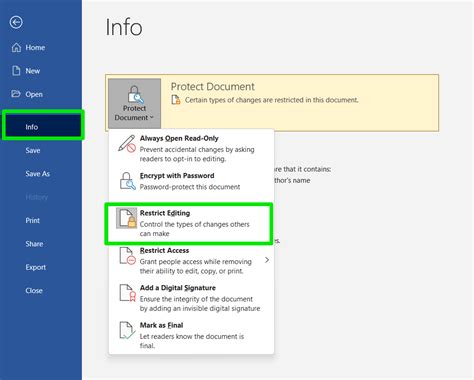Click the small locked-document status icon
474x380 pixels.
point(176,100)
